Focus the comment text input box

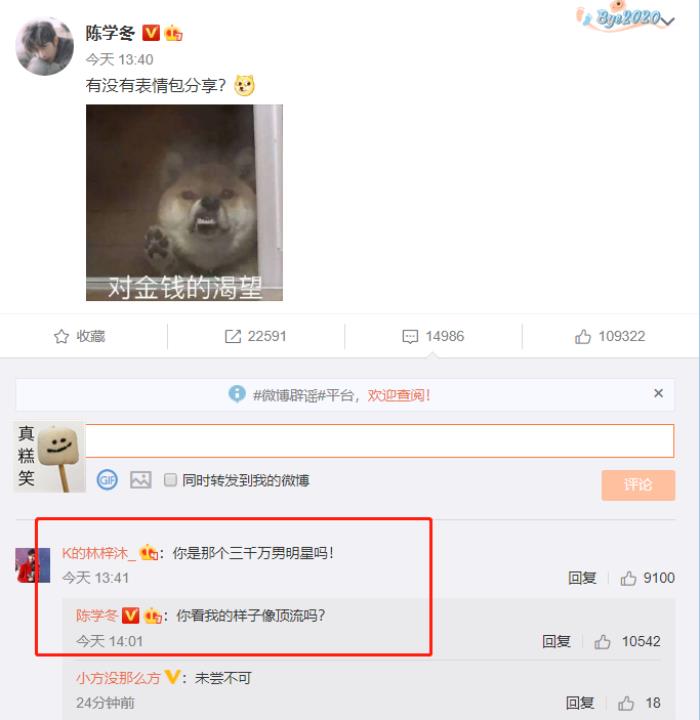(x=380, y=441)
